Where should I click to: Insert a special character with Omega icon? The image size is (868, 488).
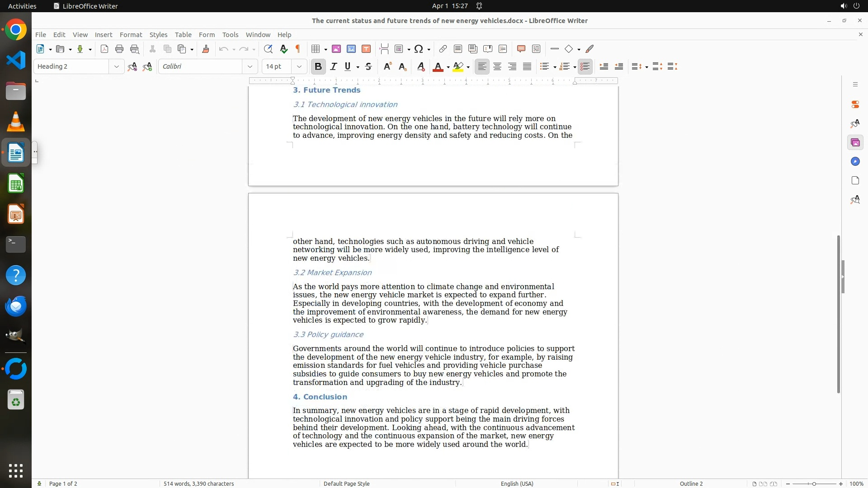(419, 49)
